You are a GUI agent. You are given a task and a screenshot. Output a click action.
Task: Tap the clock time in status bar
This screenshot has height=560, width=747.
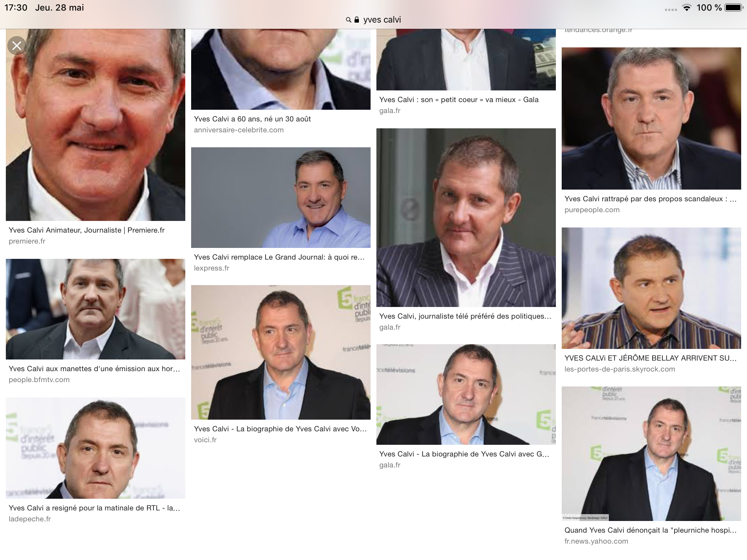[x=16, y=8]
